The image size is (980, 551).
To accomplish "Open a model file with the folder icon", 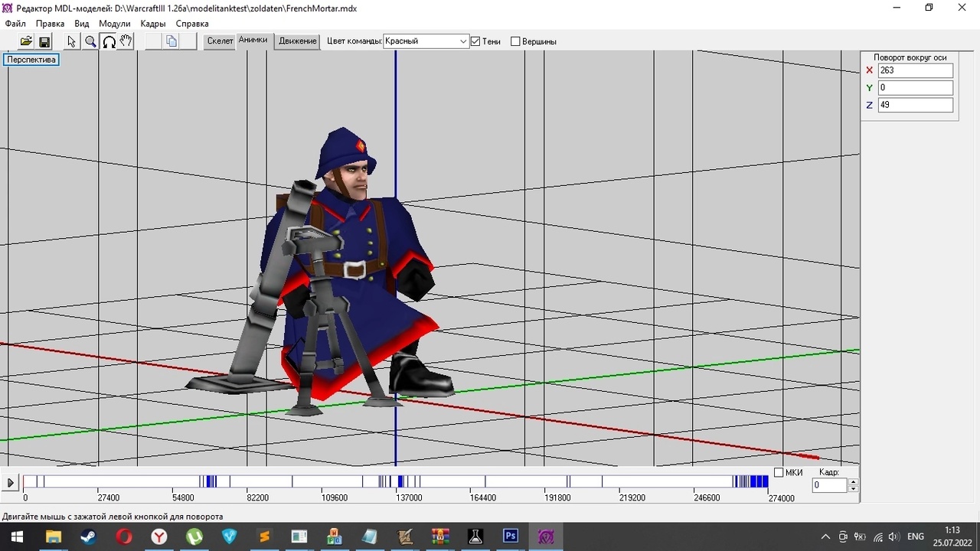I will 26,41.
